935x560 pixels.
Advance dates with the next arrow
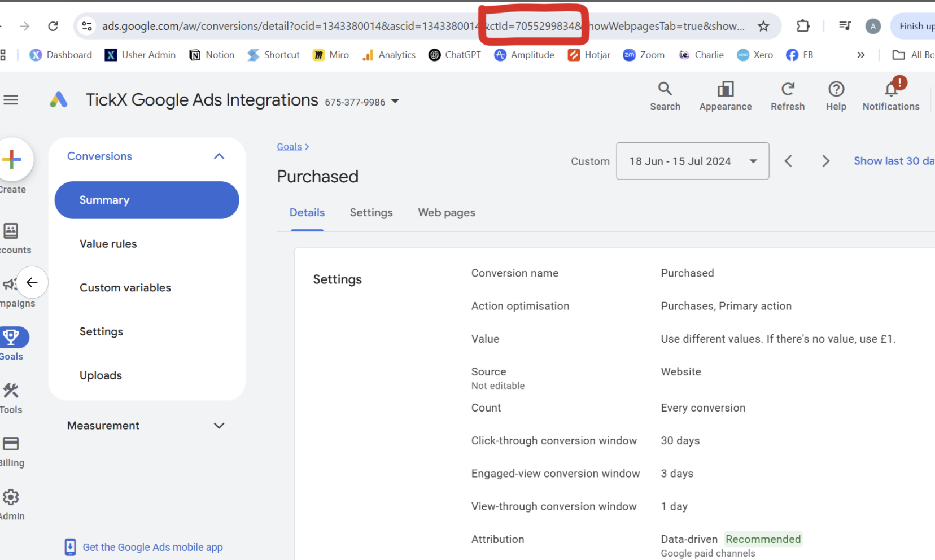coord(825,161)
